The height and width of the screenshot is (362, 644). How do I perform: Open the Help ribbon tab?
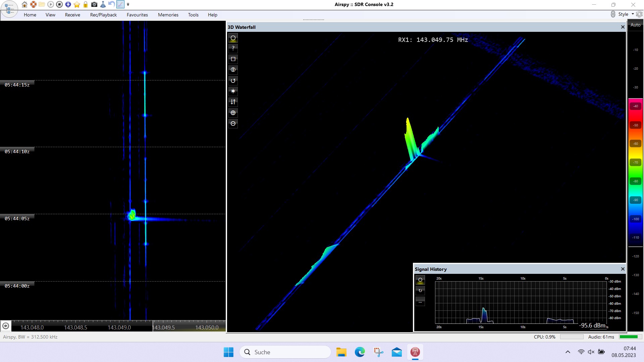point(212,15)
